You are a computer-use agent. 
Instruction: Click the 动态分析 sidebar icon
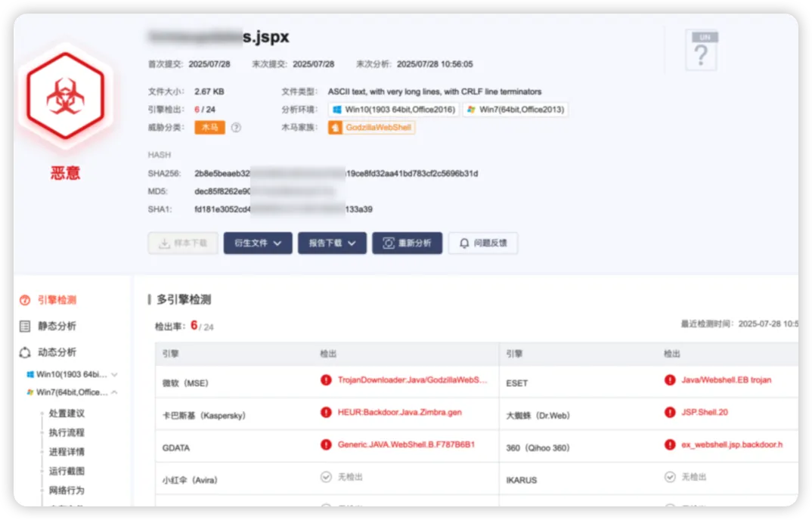(x=25, y=352)
